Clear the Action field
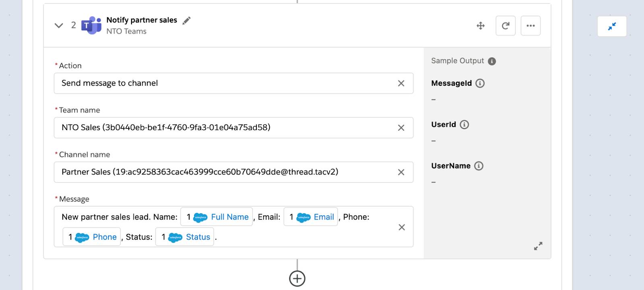Image resolution: width=644 pixels, height=290 pixels. coord(401,83)
